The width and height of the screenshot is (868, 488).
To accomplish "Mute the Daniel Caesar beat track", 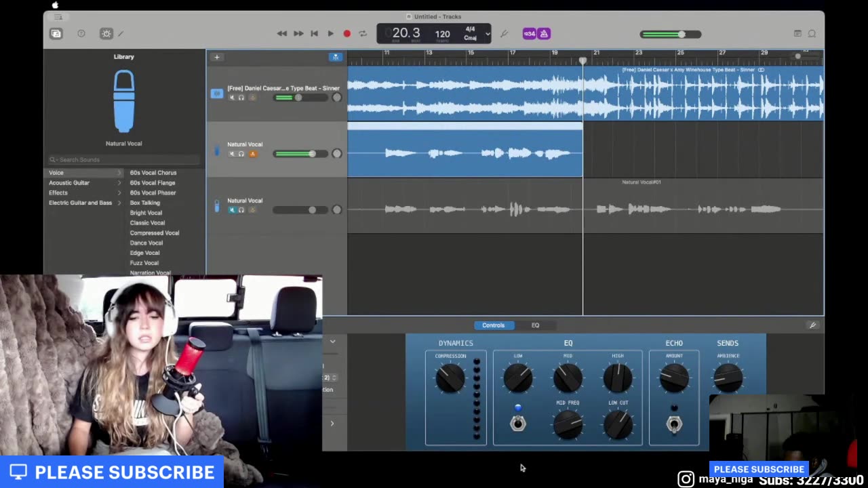I will tap(232, 98).
